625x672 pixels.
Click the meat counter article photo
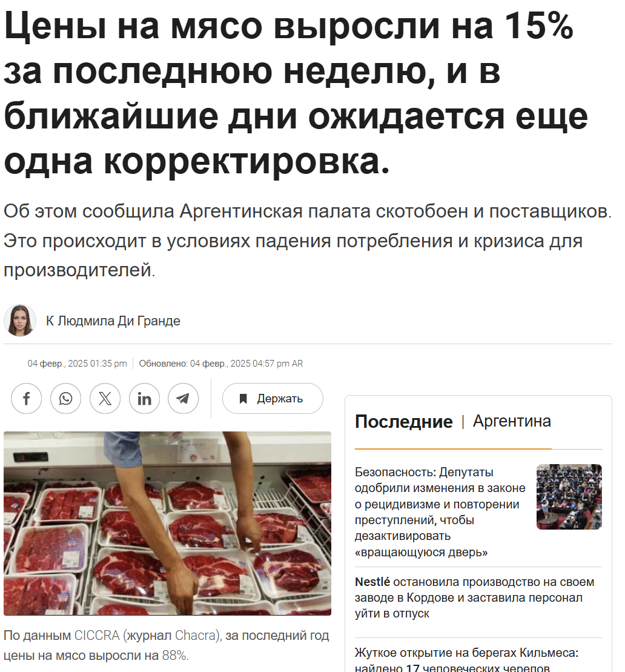pyautogui.click(x=168, y=524)
